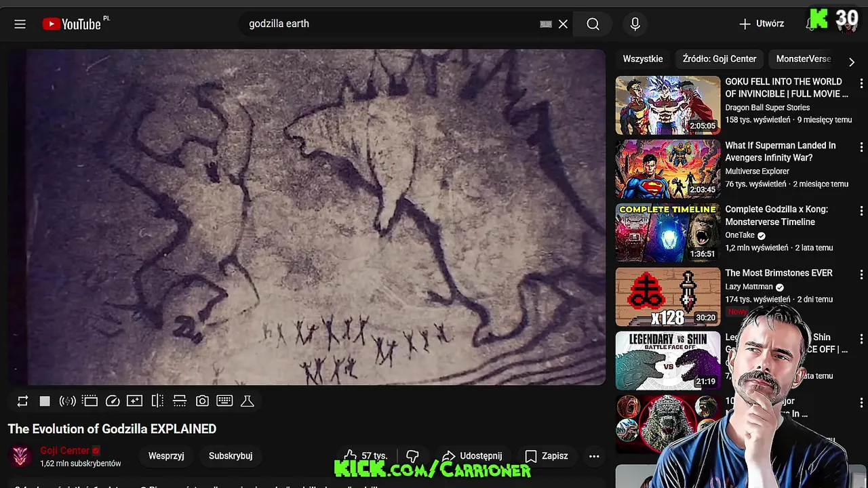
Task: Open The Most Brimstones EVER thumbnail
Action: pos(668,297)
